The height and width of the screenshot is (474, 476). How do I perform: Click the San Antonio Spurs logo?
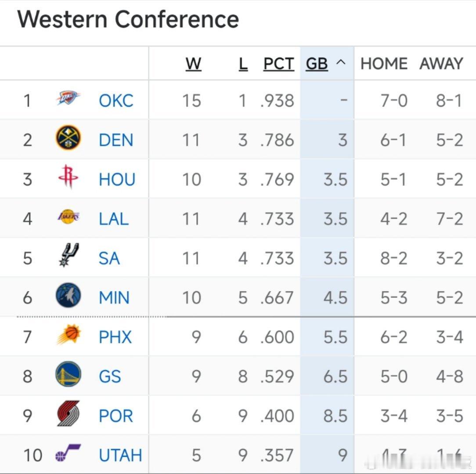[x=68, y=255]
